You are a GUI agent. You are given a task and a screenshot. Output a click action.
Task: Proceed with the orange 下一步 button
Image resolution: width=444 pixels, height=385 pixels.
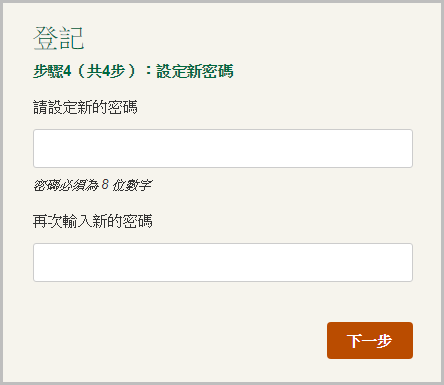click(x=370, y=340)
